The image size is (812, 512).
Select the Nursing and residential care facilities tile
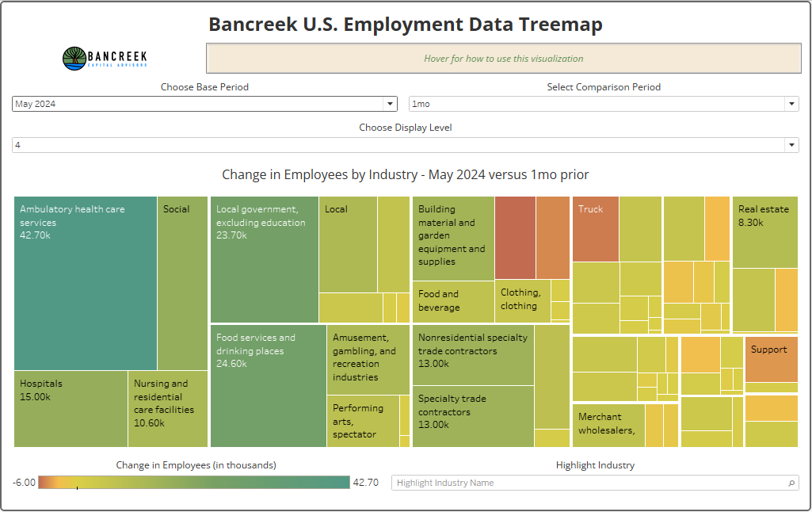168,408
